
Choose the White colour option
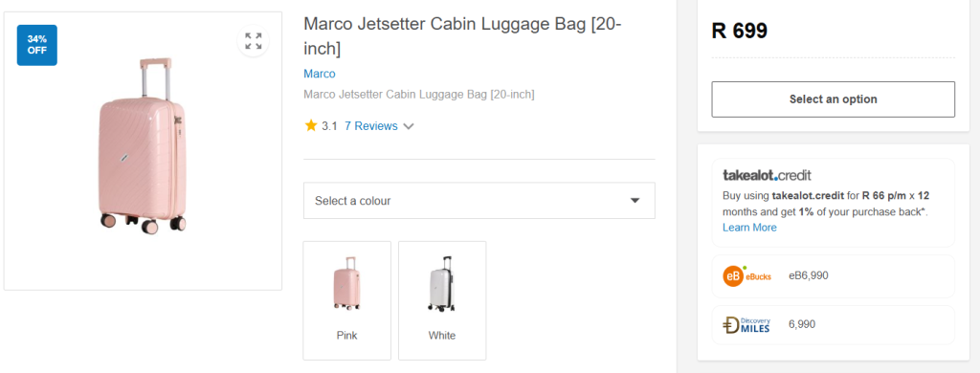pyautogui.click(x=442, y=300)
